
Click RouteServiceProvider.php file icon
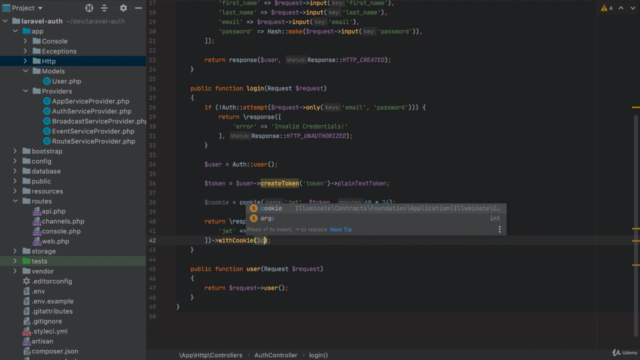[47, 141]
